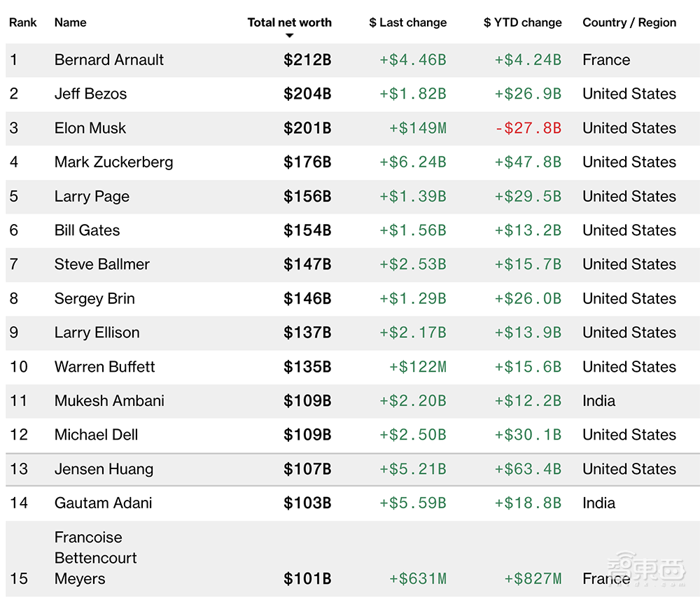
Task: Sort by the Rank column header
Action: (23, 22)
